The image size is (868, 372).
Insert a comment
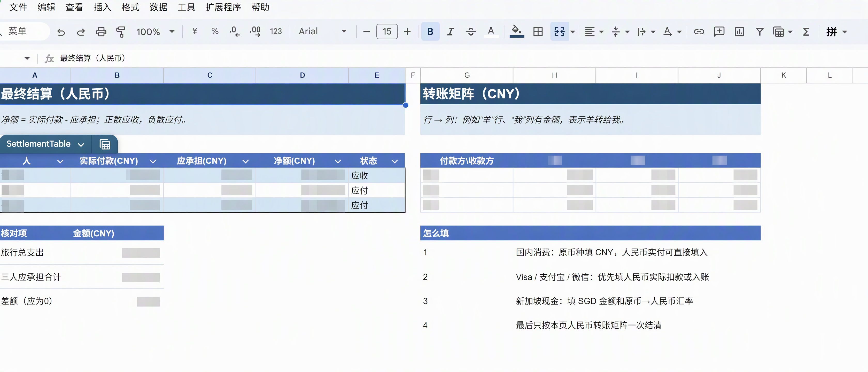(719, 32)
